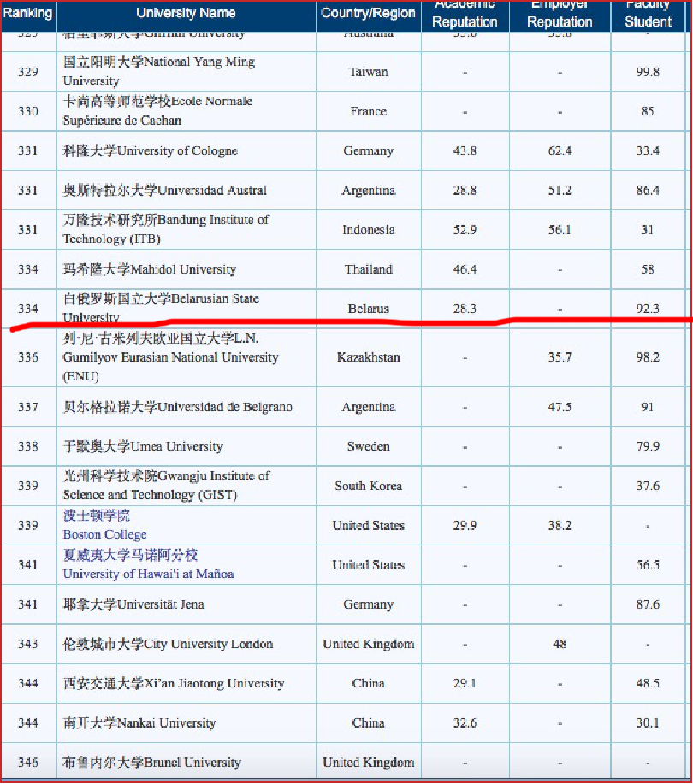
Task: Click ranking 338 cell
Action: pos(28,446)
